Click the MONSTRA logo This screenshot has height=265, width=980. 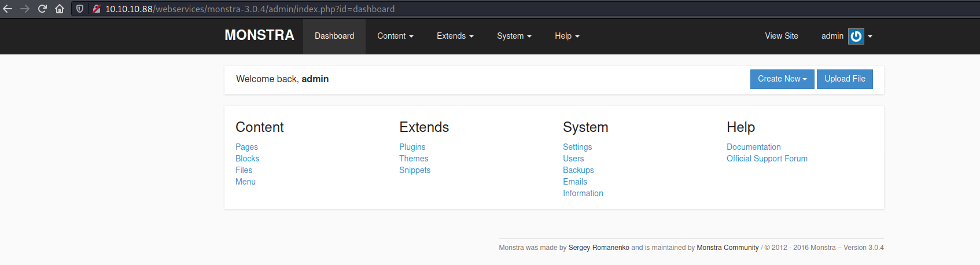coord(259,35)
